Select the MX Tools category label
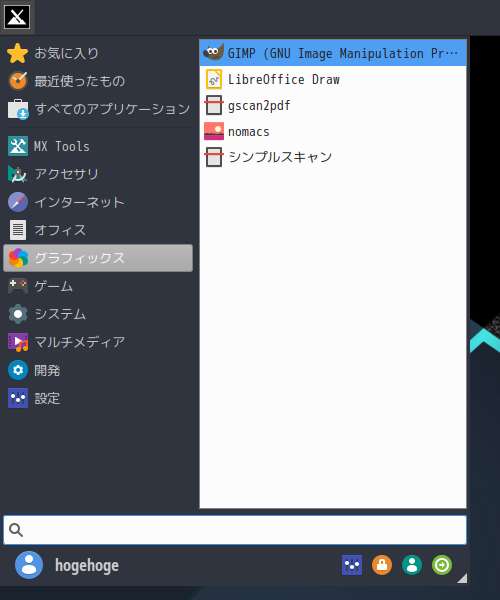Viewport: 500px width, 600px height. point(62,146)
